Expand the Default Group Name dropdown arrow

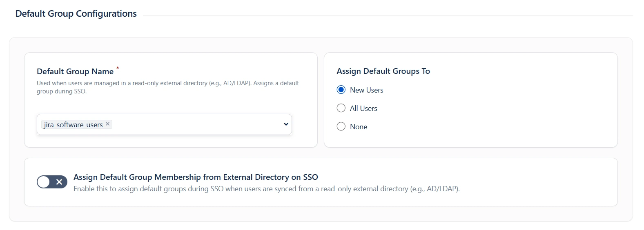pos(286,124)
